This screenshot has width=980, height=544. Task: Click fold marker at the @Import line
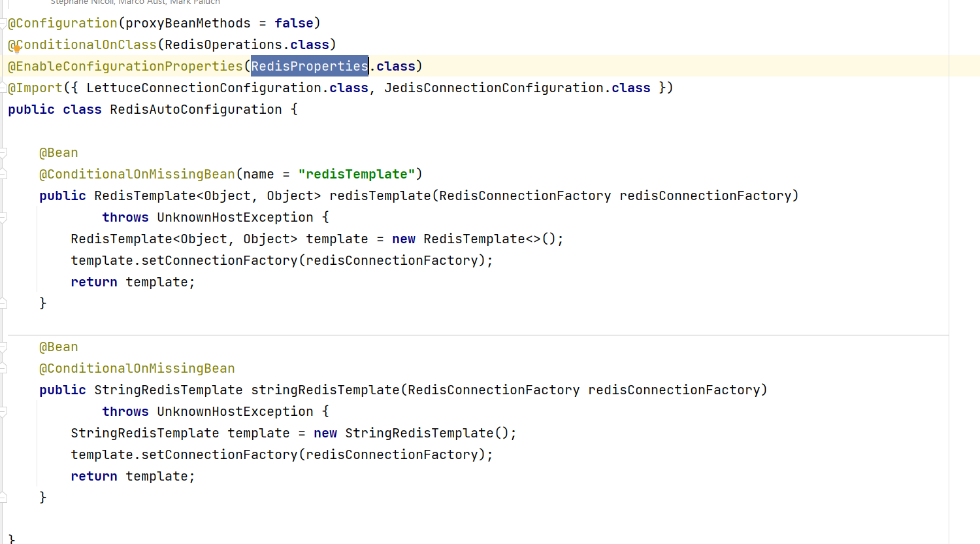[3, 88]
